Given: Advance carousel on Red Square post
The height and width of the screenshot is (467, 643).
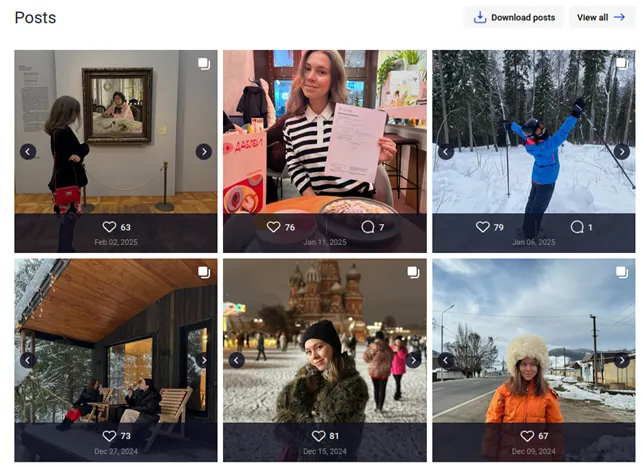Looking at the screenshot, I should point(413,360).
